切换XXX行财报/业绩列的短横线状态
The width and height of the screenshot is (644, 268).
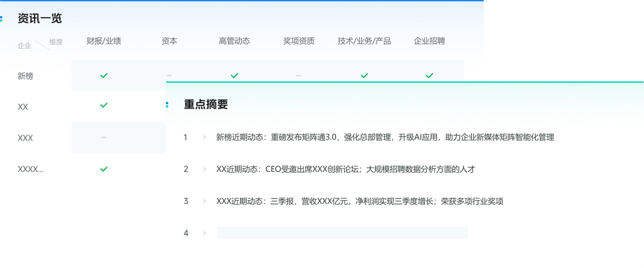103,138
